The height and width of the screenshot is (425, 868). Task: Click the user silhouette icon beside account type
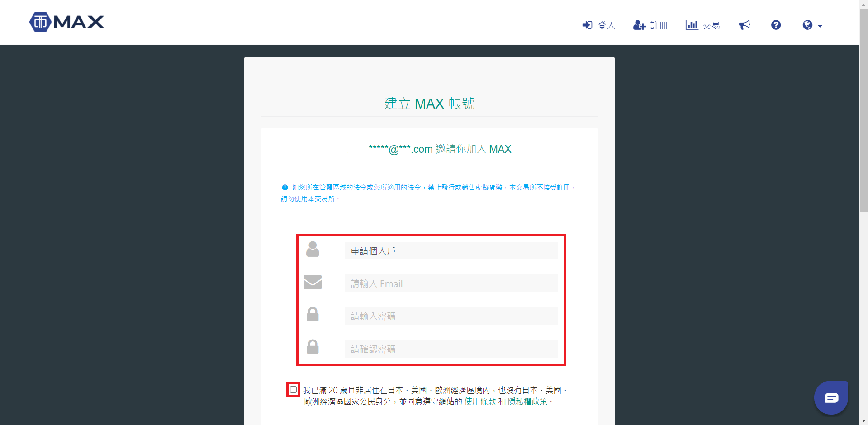[313, 249]
